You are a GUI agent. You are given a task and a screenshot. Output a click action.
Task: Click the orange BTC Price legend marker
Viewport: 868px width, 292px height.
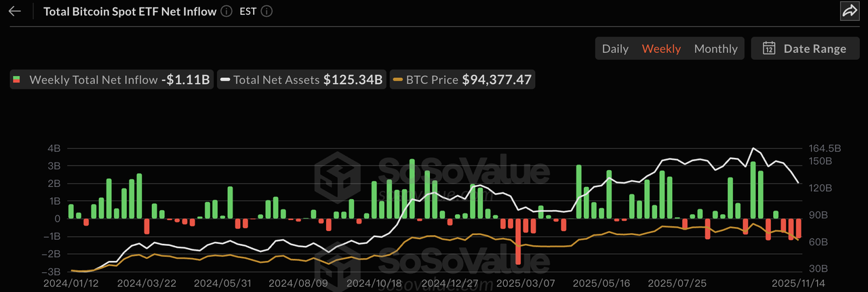point(397,80)
